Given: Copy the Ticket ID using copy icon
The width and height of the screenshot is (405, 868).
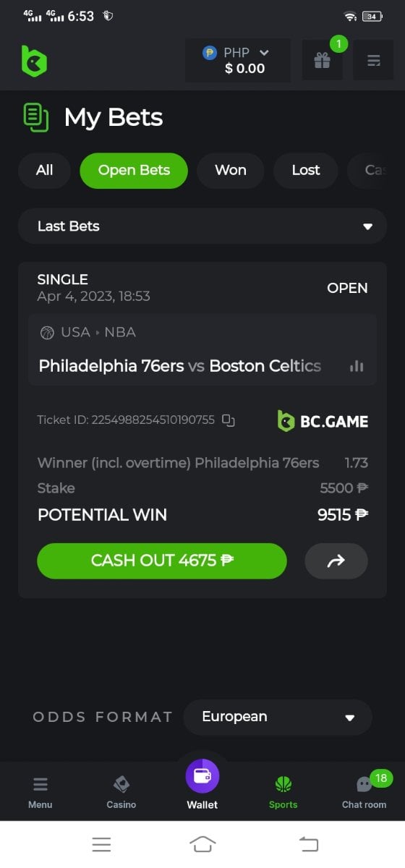Looking at the screenshot, I should [229, 420].
